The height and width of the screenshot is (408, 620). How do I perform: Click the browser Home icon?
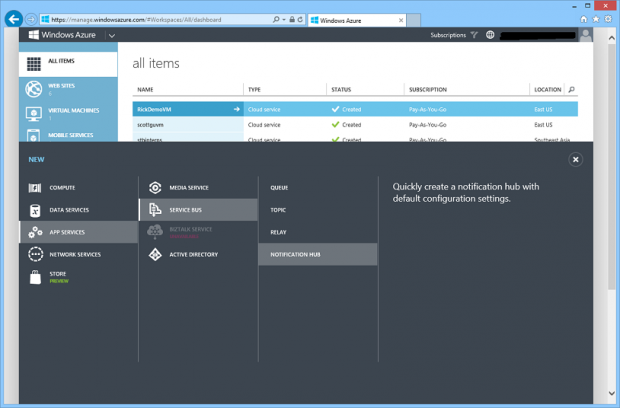pyautogui.click(x=584, y=19)
